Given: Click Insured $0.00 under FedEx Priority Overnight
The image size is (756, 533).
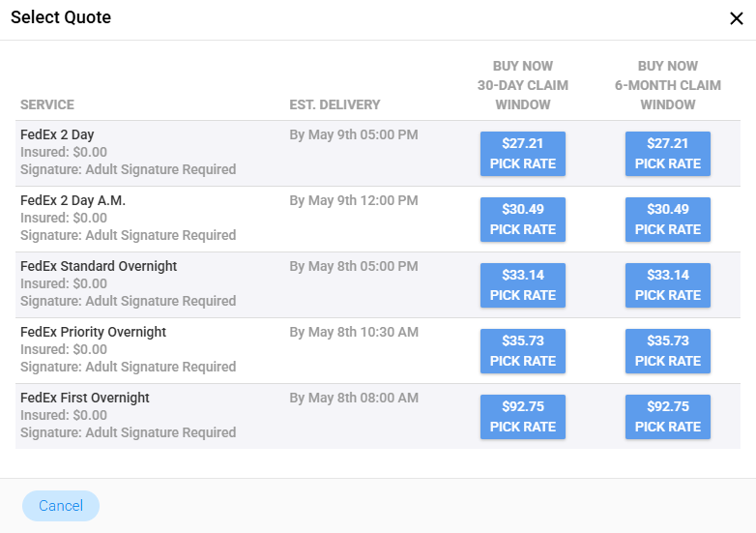Looking at the screenshot, I should tap(64, 349).
